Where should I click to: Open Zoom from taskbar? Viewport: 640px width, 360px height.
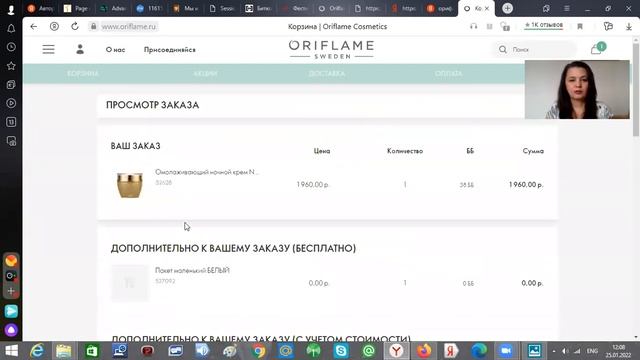[x=506, y=351]
